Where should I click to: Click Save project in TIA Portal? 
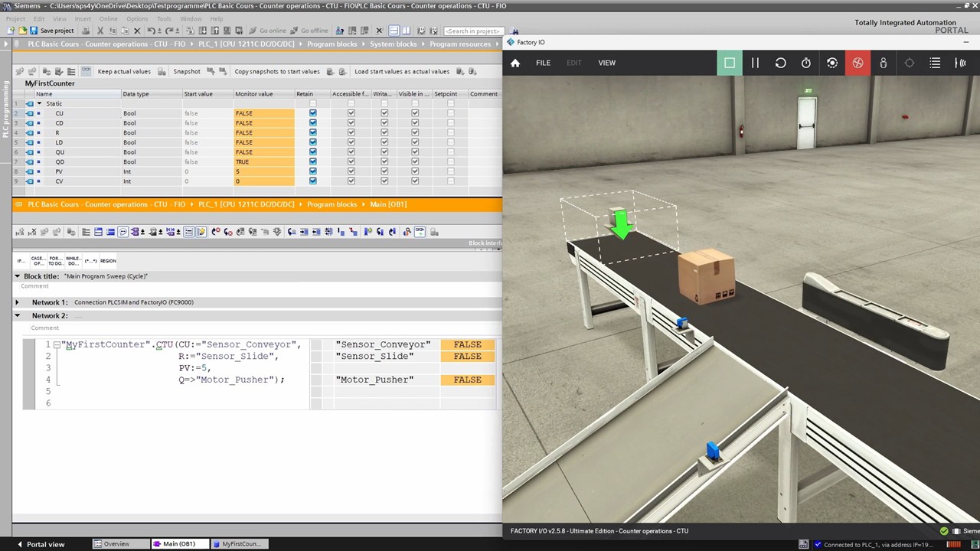tap(51, 31)
